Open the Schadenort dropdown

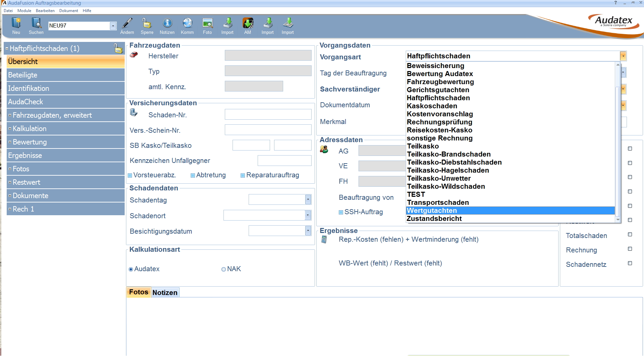[308, 215]
